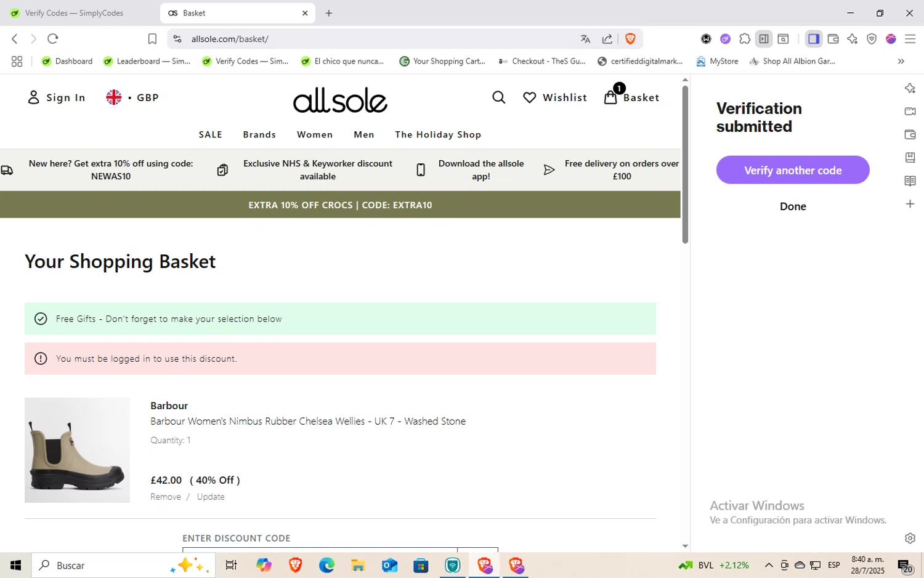Screen dimensions: 924x578
Task: Show hidden system tray icons
Action: (x=769, y=565)
